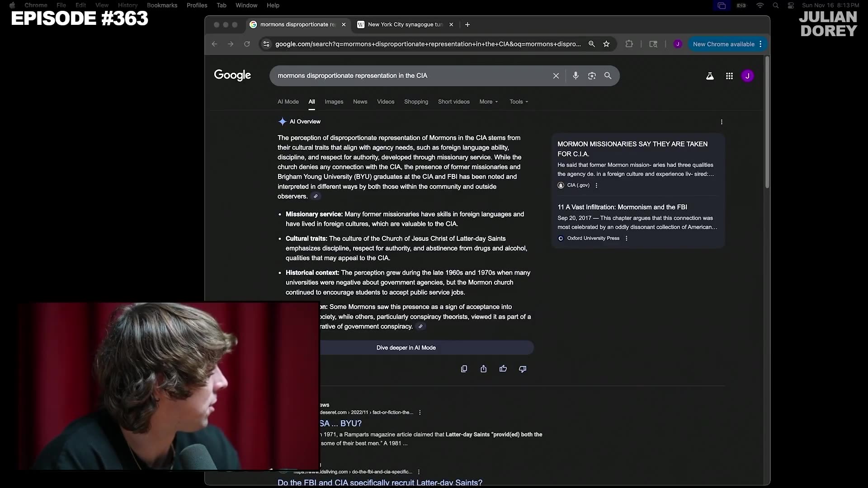Open AI Overview three-dot options menu

tap(722, 122)
